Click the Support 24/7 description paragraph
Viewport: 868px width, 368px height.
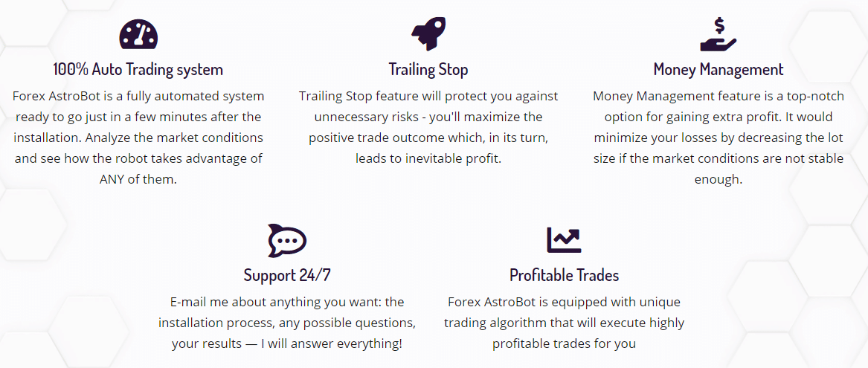tap(287, 323)
